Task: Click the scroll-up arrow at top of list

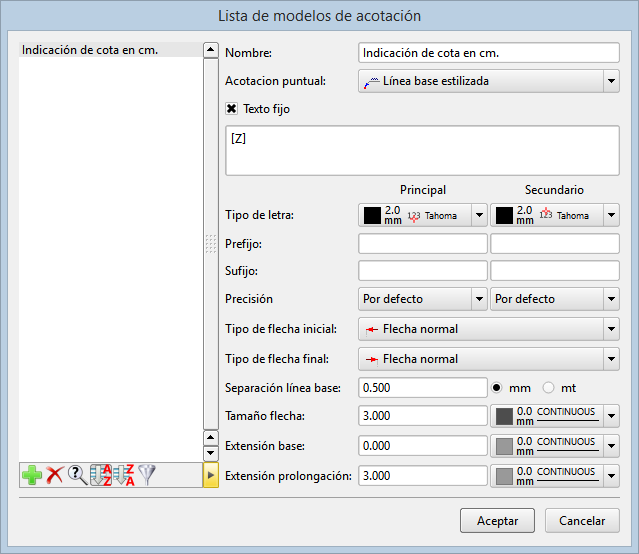Action: pos(211,50)
